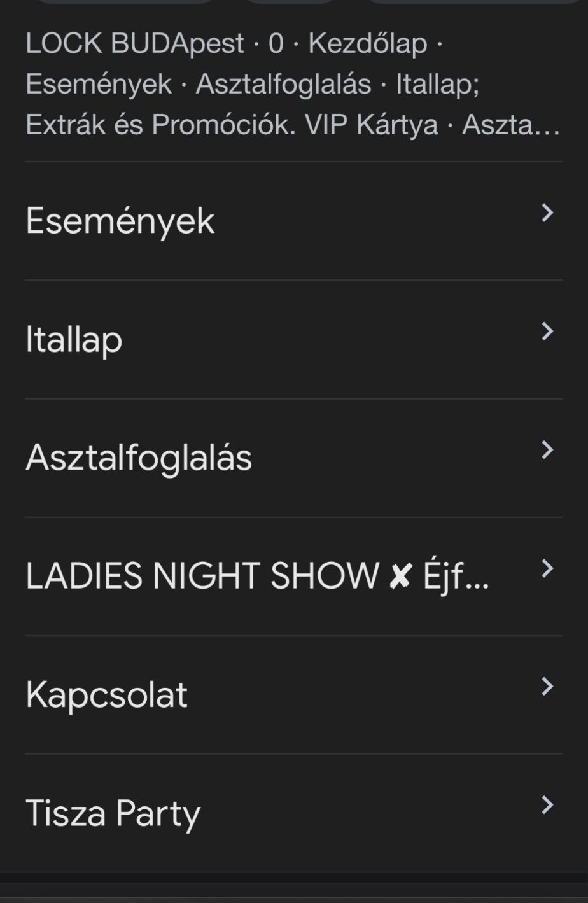Tap the chevron arrow beside Tisza Party
This screenshot has height=903, width=588.
pos(547,805)
